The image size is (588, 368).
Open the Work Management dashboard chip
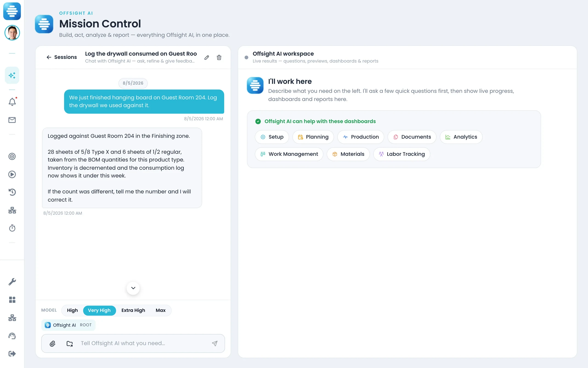coord(289,154)
